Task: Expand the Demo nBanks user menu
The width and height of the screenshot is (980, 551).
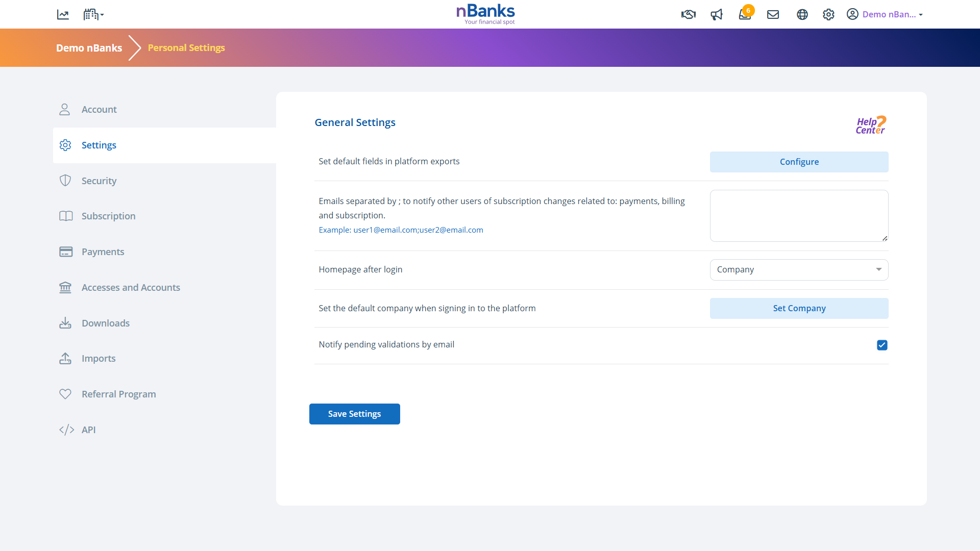Action: [885, 15]
